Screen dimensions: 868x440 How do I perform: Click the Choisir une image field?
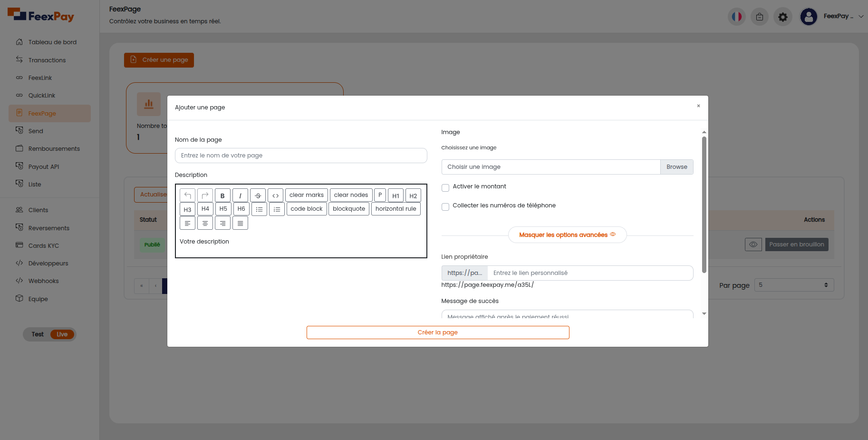click(x=551, y=167)
